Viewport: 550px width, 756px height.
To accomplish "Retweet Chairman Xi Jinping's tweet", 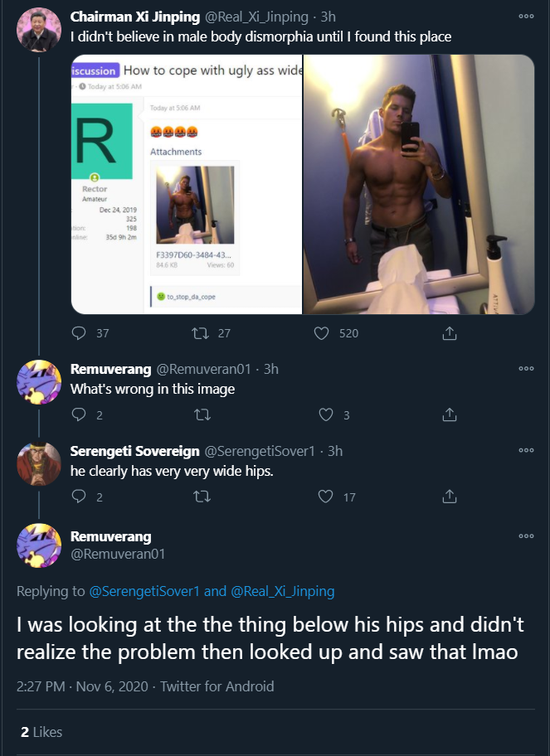I will pyautogui.click(x=203, y=332).
